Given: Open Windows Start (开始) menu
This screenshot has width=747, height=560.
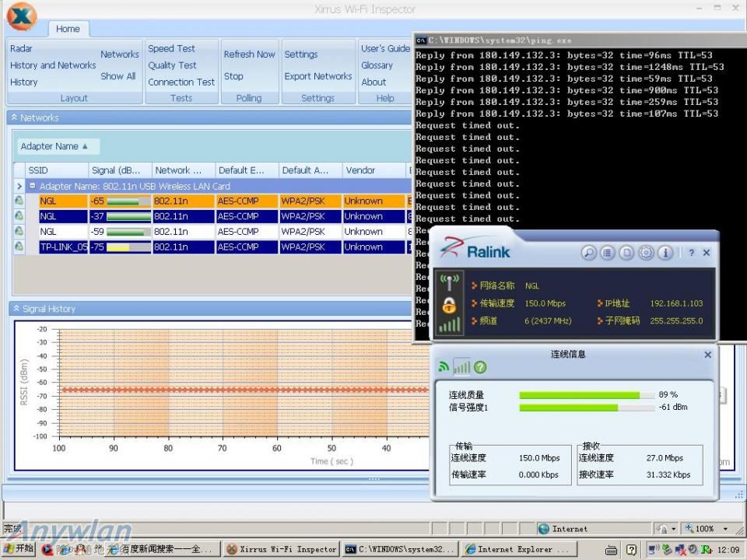Looking at the screenshot, I should pyautogui.click(x=19, y=549).
